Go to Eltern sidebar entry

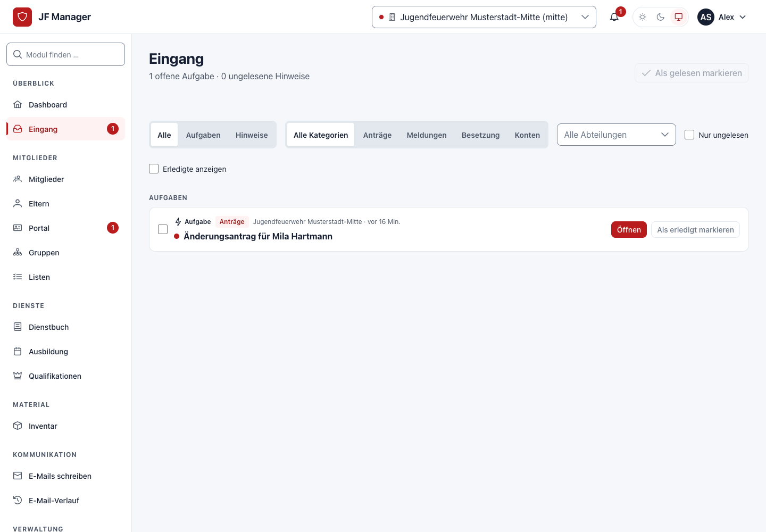pyautogui.click(x=66, y=204)
